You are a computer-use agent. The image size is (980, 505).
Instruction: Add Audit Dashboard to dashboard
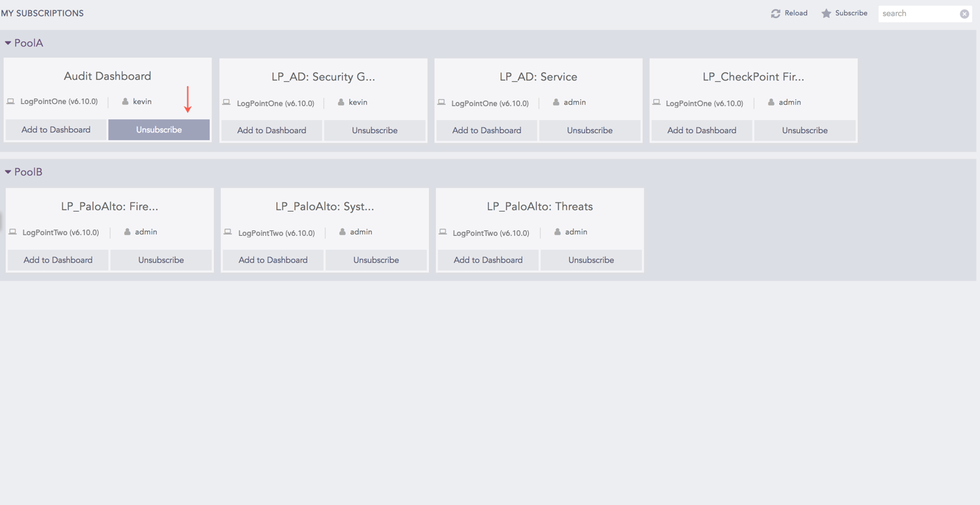(56, 130)
